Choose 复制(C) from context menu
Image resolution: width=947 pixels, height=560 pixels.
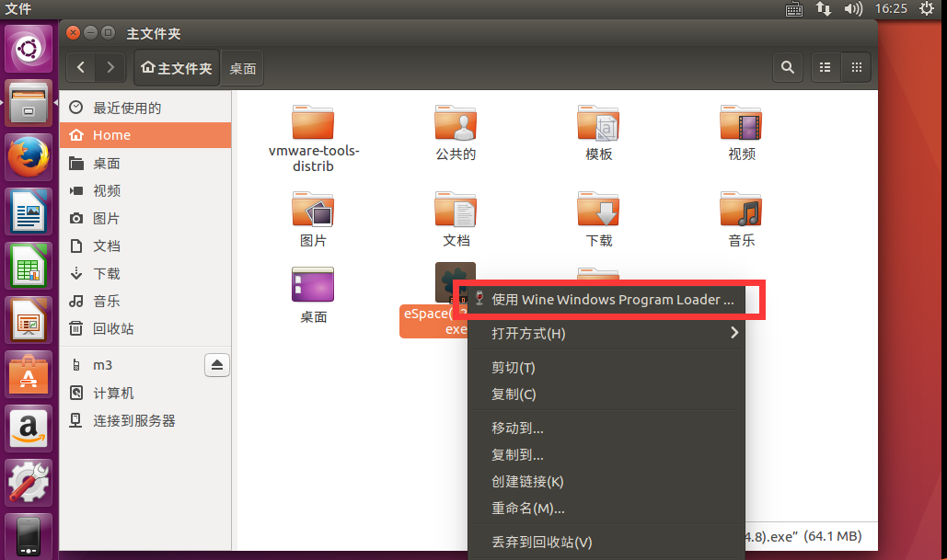pyautogui.click(x=606, y=394)
